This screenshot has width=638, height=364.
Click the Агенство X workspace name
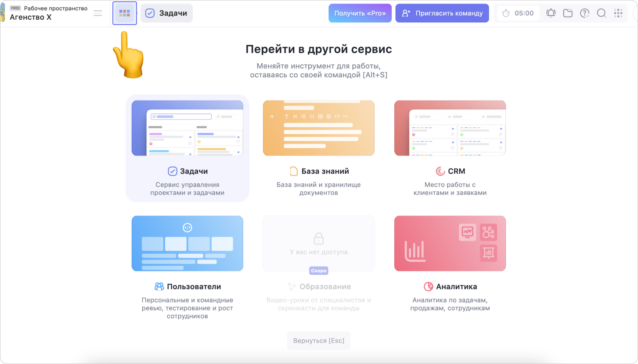(31, 18)
